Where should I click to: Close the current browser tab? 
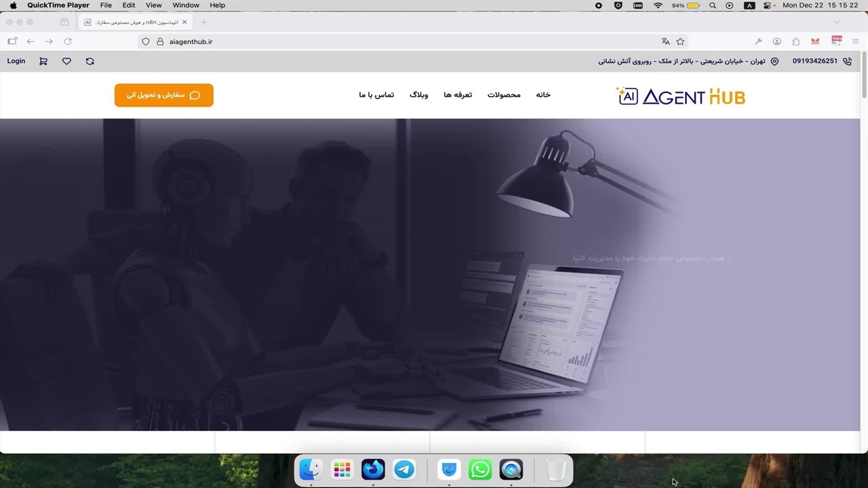184,22
